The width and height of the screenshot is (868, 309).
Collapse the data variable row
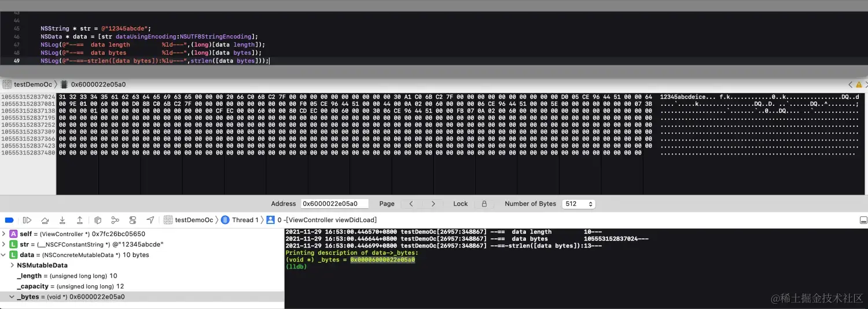pos(4,255)
